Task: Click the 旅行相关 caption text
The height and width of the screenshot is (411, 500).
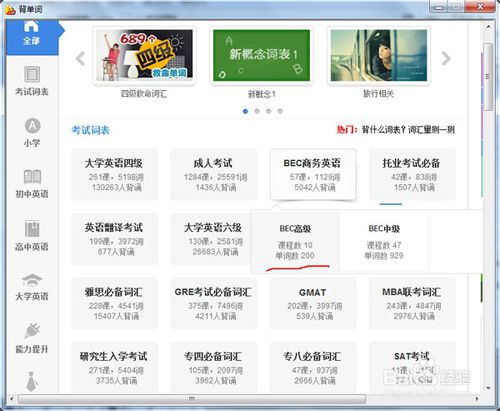Action: (x=378, y=94)
